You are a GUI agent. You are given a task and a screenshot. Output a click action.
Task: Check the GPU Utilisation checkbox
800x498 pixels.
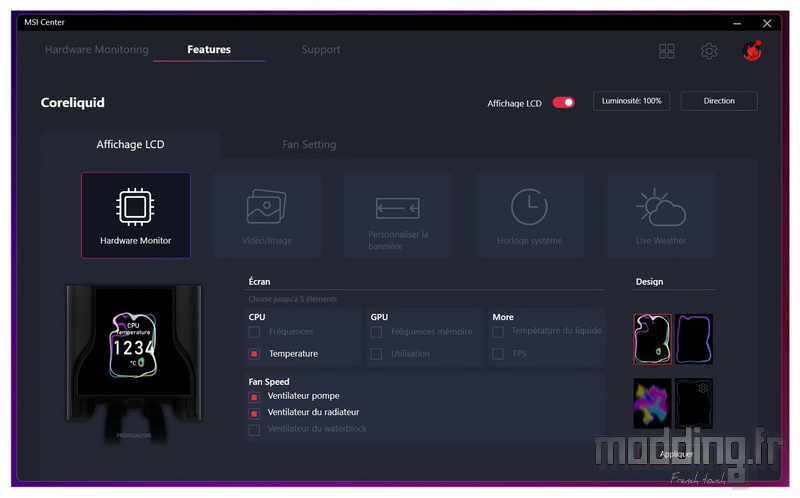[376, 354]
